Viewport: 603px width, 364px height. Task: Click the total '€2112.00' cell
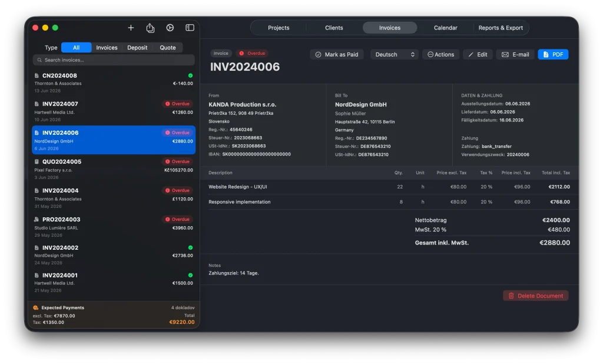pos(559,187)
